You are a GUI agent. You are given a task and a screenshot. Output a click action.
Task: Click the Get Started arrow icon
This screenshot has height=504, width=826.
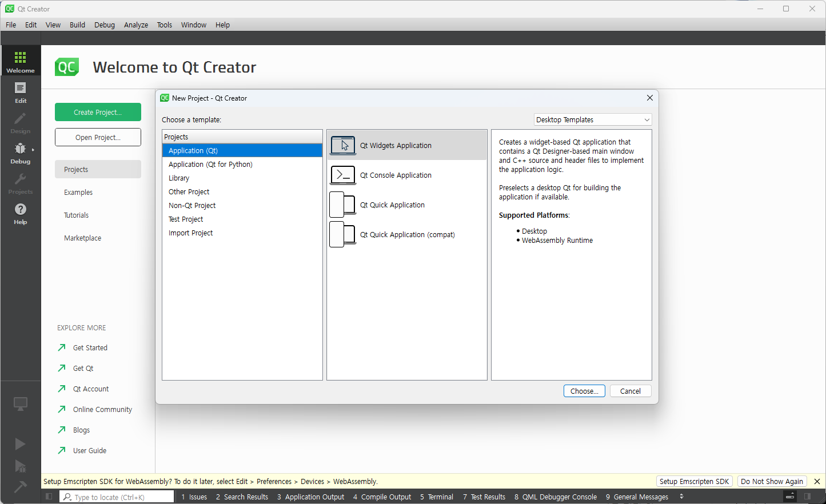62,347
